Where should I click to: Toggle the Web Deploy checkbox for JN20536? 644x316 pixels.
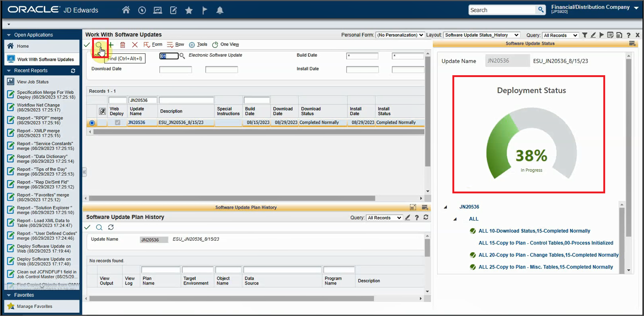(118, 123)
